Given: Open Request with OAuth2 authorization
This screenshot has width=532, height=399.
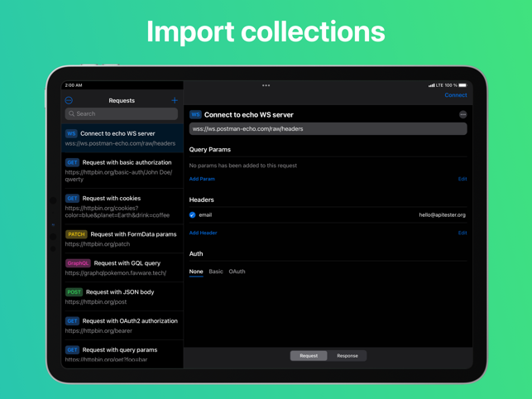Looking at the screenshot, I should coord(122,325).
